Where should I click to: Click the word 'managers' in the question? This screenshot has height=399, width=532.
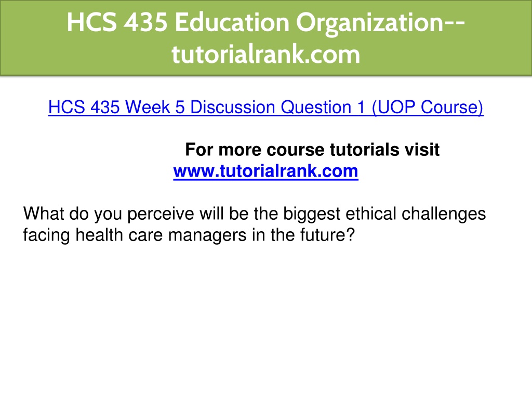pyautogui.click(x=207, y=235)
